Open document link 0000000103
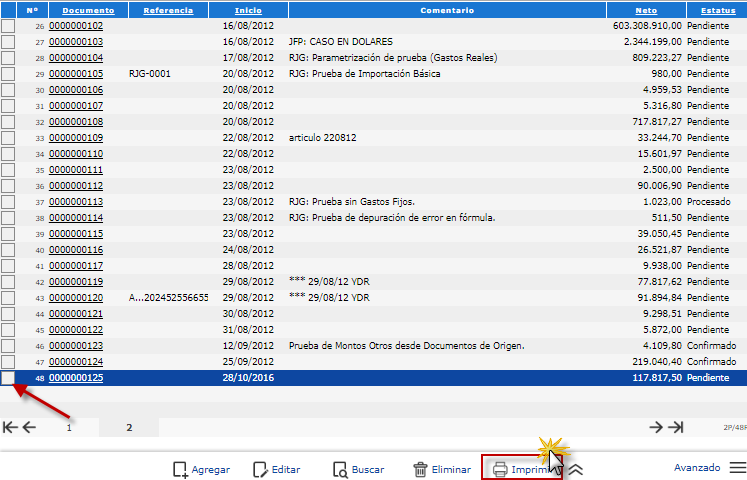 click(76, 42)
